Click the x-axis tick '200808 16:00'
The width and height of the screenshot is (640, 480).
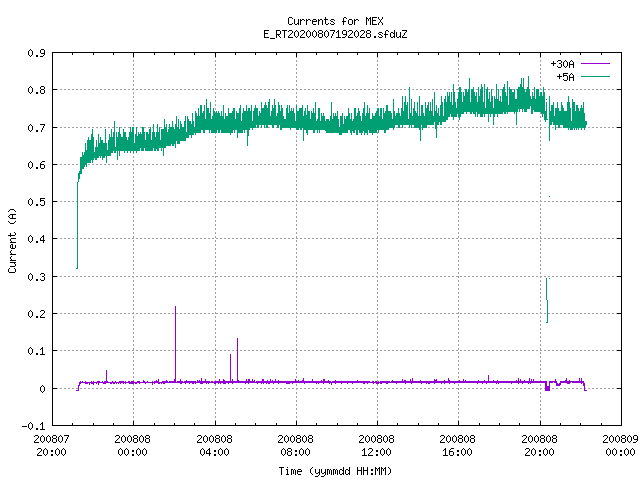457,445
